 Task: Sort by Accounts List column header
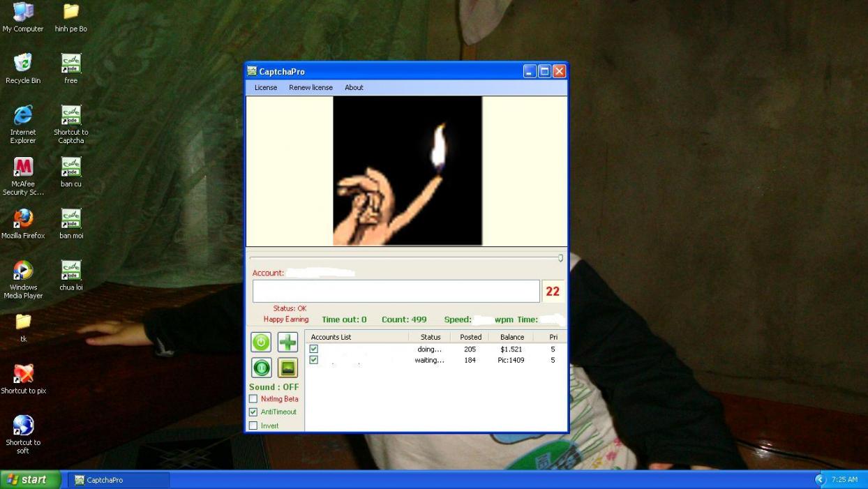357,337
